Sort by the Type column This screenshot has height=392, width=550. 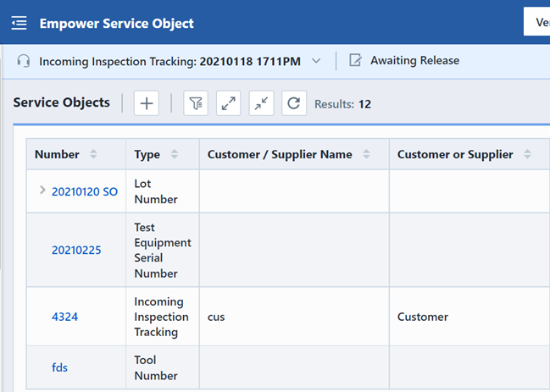pos(175,155)
